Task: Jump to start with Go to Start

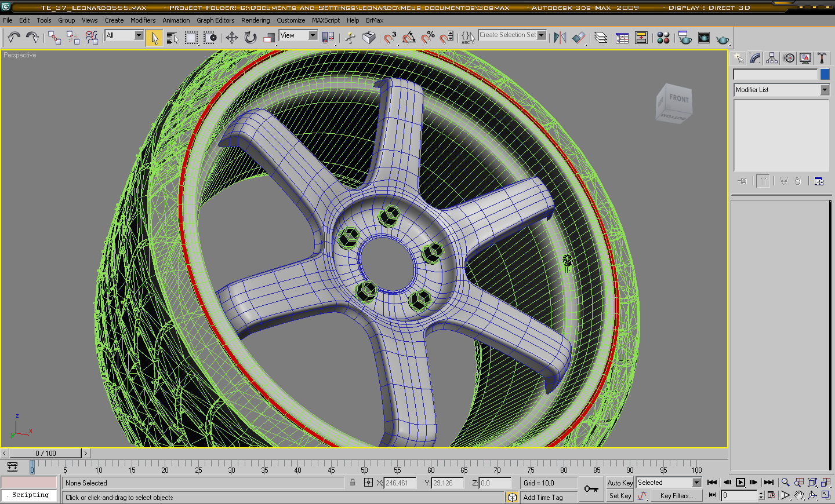Action: pos(713,482)
